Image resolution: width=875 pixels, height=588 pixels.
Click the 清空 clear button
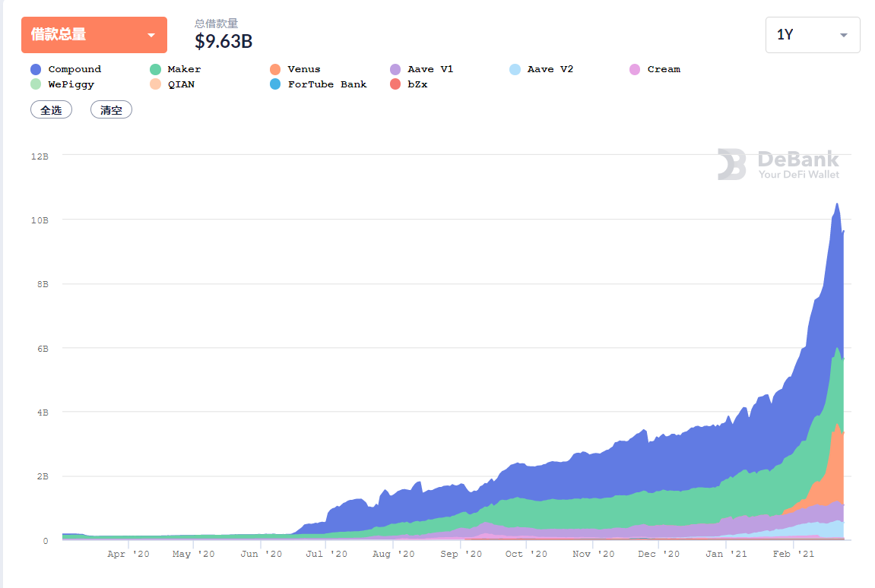(x=111, y=110)
